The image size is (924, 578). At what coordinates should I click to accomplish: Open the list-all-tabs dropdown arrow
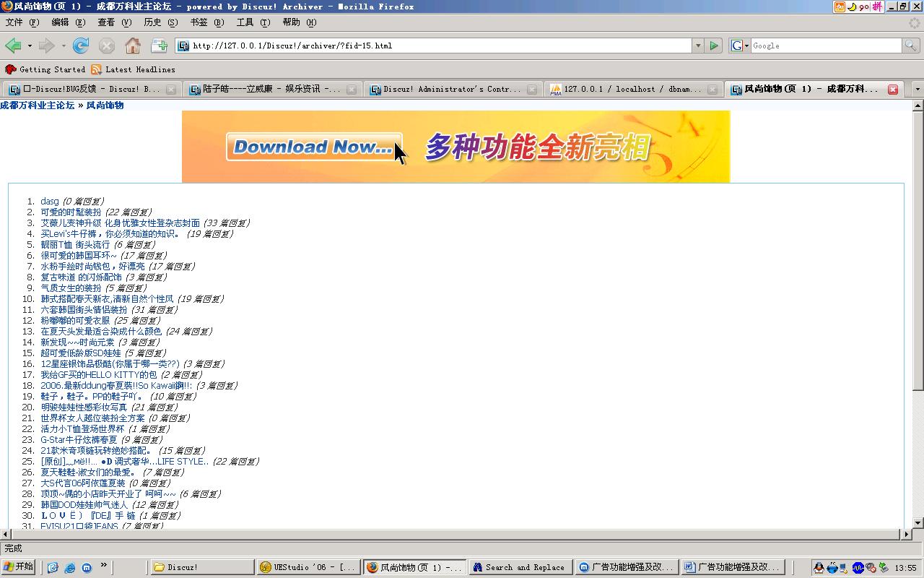pos(917,90)
